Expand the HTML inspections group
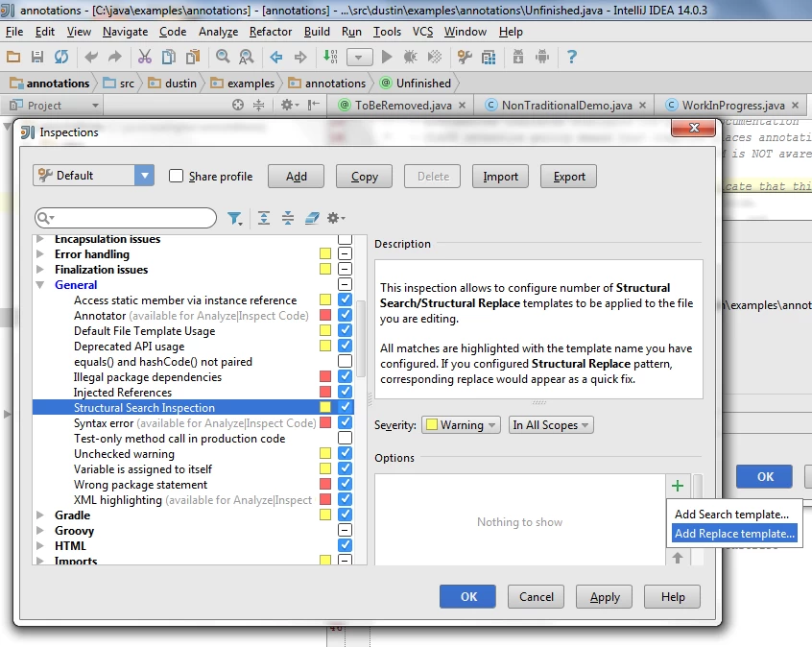 click(x=40, y=545)
